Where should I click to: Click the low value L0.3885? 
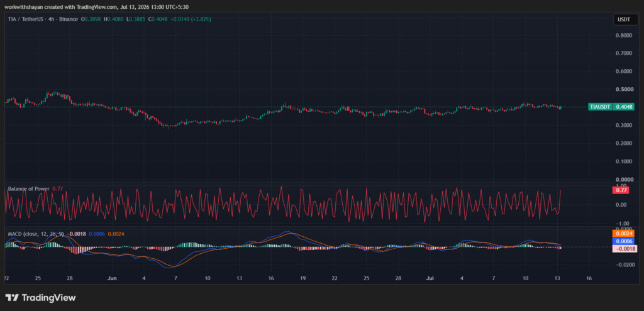pos(136,19)
